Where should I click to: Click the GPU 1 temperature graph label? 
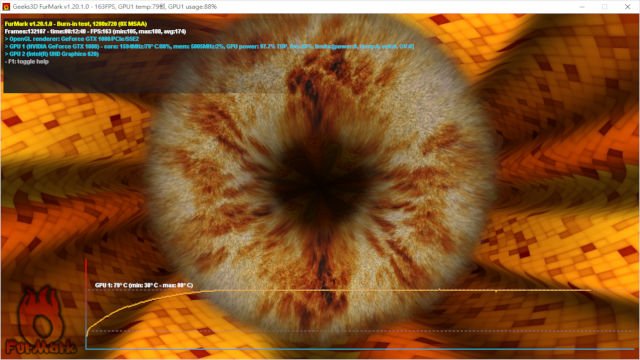click(x=144, y=285)
